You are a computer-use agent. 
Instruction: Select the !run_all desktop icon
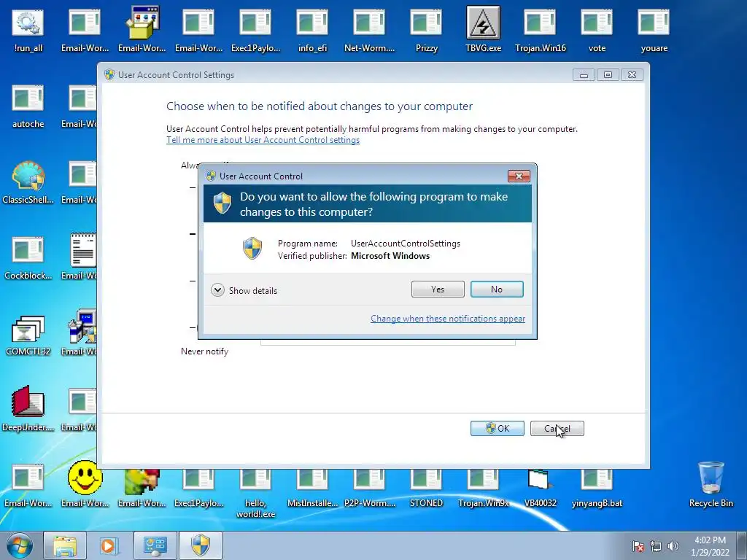click(28, 30)
